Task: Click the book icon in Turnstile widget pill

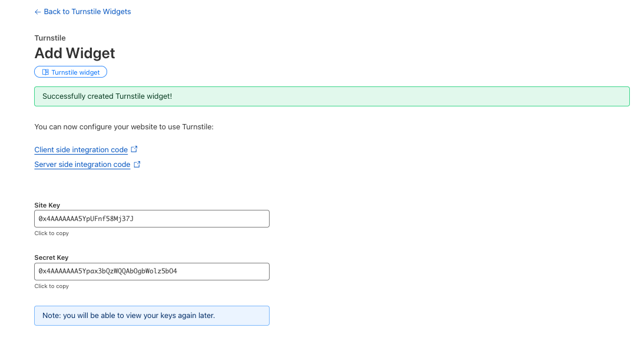Action: point(45,72)
